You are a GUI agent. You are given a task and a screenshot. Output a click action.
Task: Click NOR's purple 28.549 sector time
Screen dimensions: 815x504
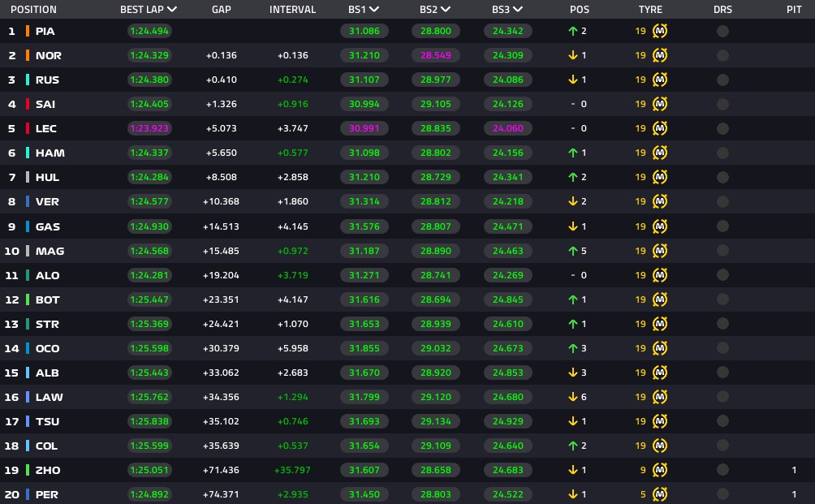point(436,56)
